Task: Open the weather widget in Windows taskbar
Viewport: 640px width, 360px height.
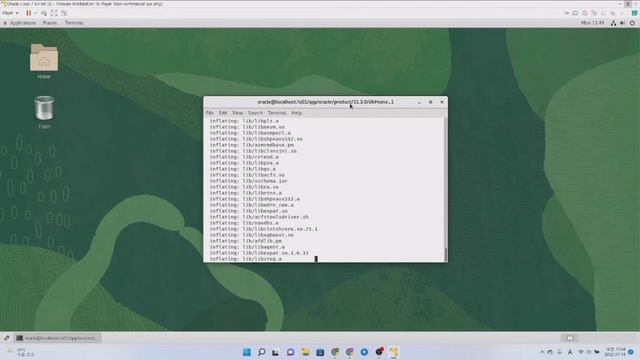Action: (20, 352)
